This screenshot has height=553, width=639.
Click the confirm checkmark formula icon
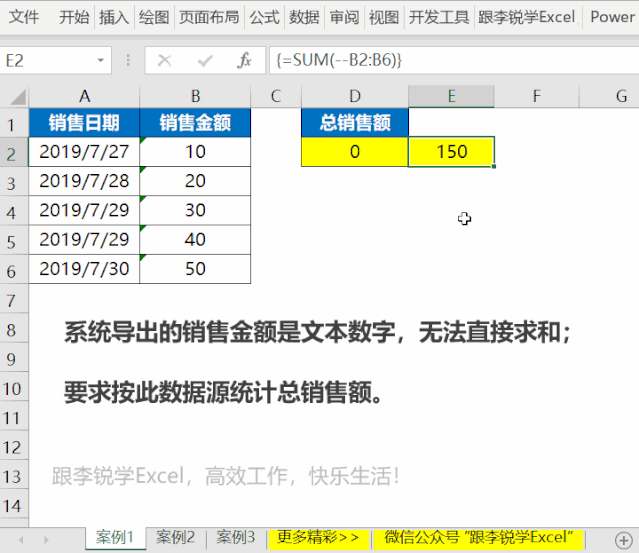point(205,61)
